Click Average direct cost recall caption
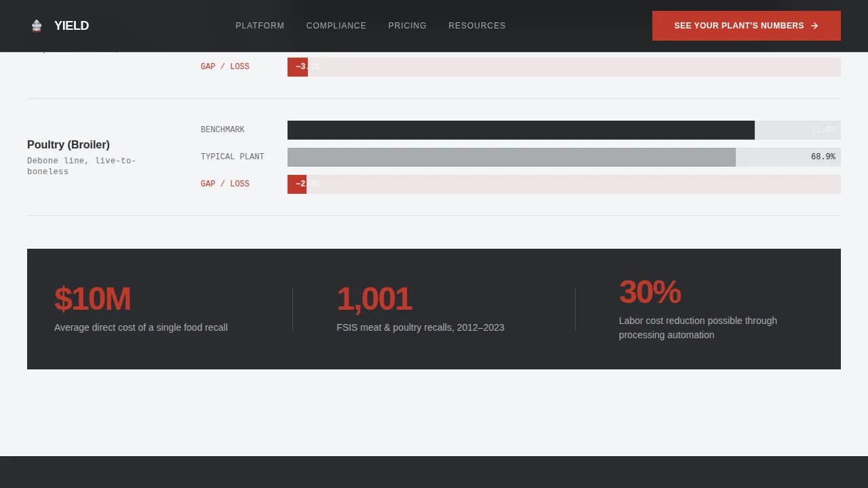The height and width of the screenshot is (488, 868). point(141,327)
